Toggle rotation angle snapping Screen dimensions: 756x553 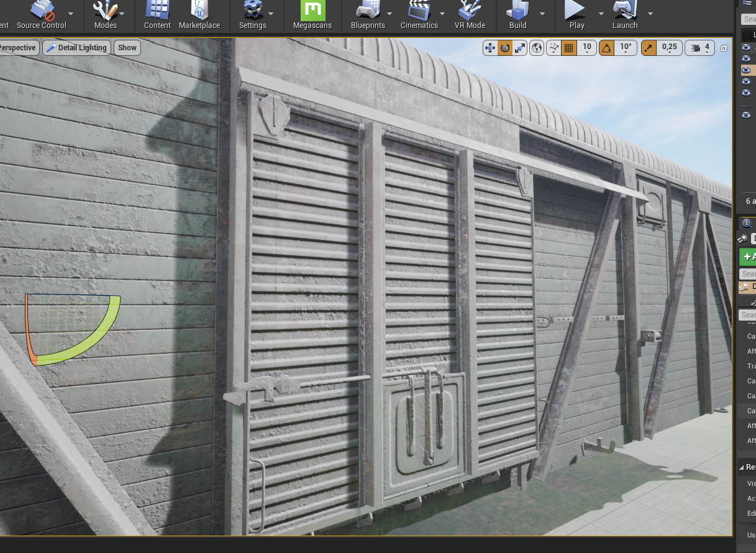[607, 48]
